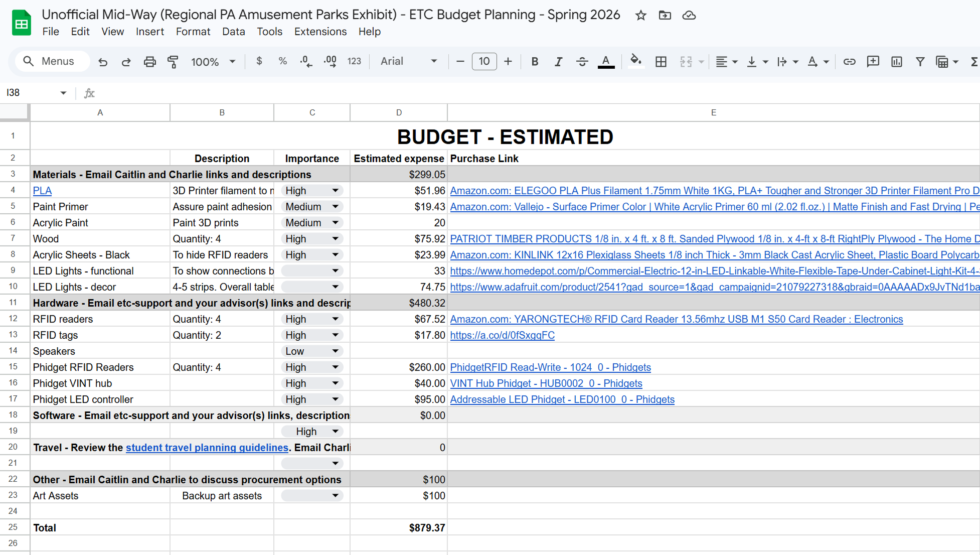Star this document
The height and width of the screenshot is (555, 980).
tap(640, 16)
